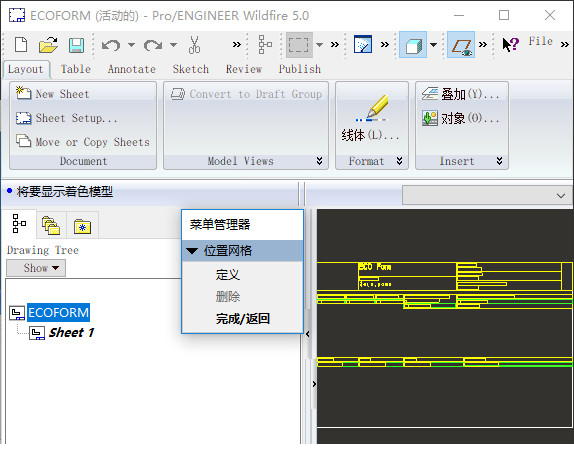Toggle datum plane display icon
The height and width of the screenshot is (461, 574).
[461, 45]
